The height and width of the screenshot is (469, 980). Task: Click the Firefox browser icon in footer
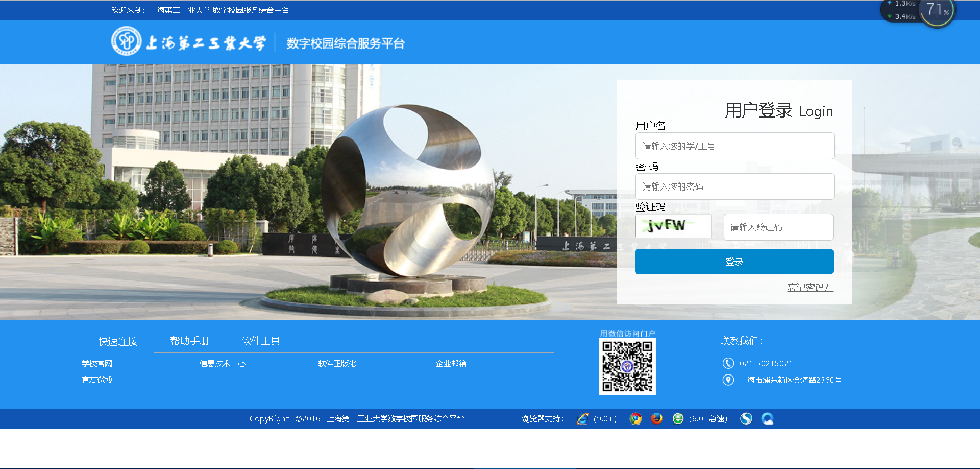tap(656, 419)
